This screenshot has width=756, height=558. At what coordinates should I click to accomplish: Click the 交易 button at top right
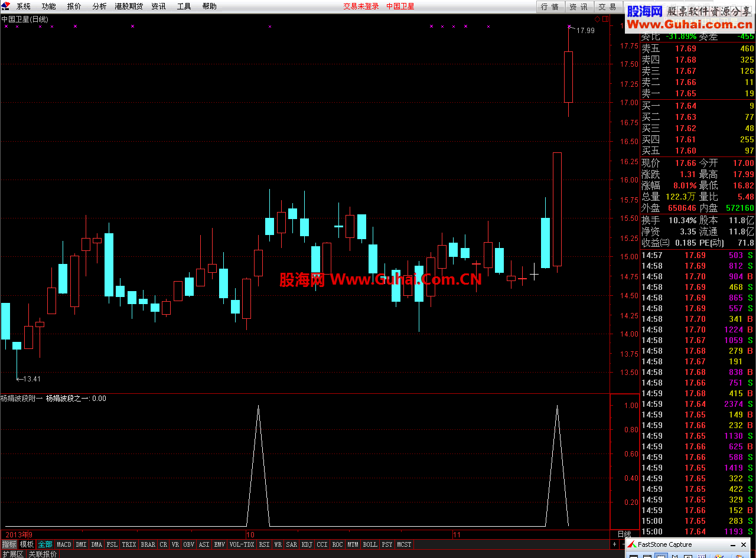click(608, 6)
